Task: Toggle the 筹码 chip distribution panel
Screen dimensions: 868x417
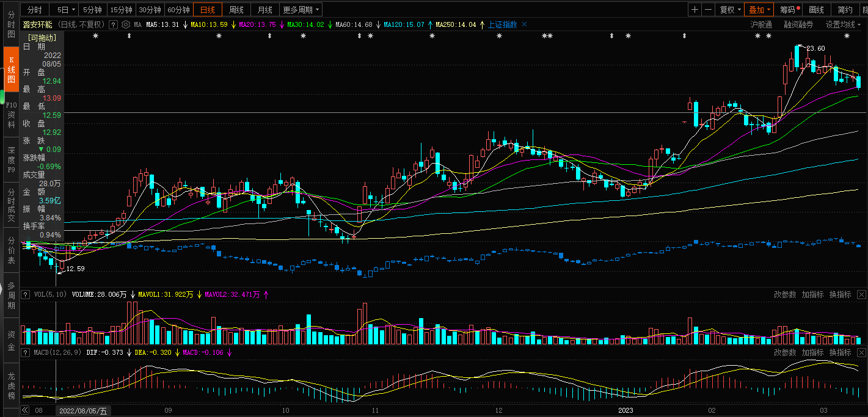Action: pyautogui.click(x=789, y=10)
